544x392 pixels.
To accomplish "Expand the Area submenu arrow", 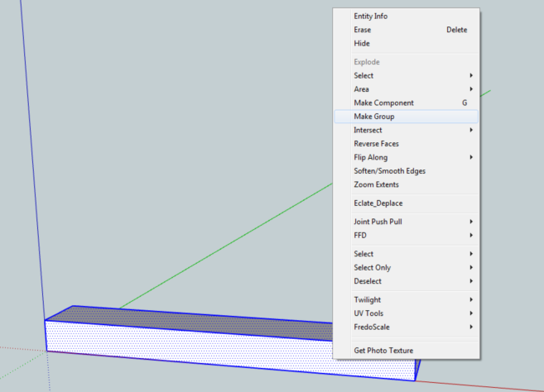I will pos(471,89).
